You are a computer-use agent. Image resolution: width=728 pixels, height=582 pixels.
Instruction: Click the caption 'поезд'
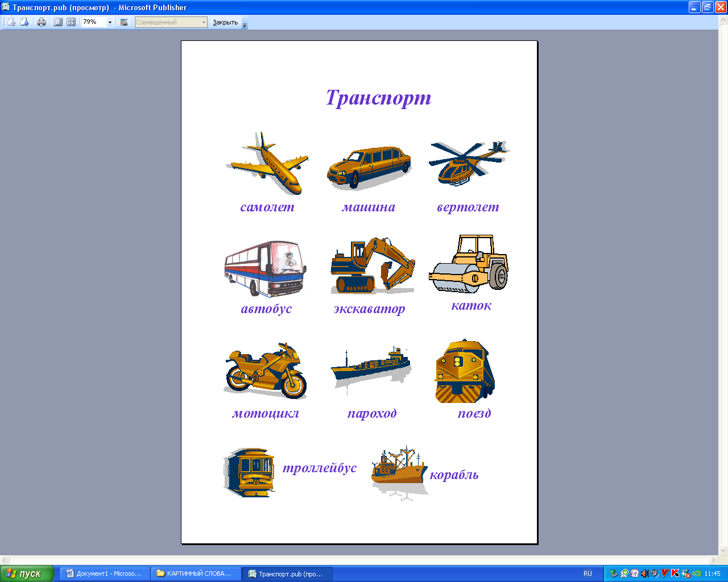pos(474,413)
